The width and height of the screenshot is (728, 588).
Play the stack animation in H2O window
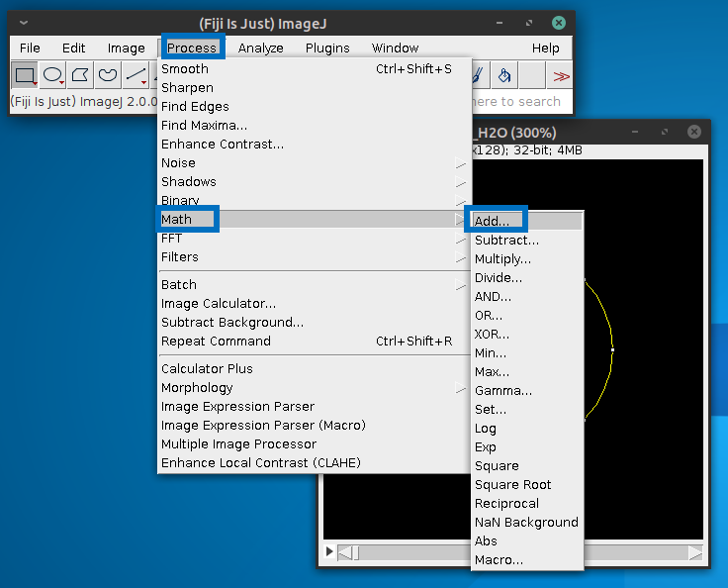329,551
